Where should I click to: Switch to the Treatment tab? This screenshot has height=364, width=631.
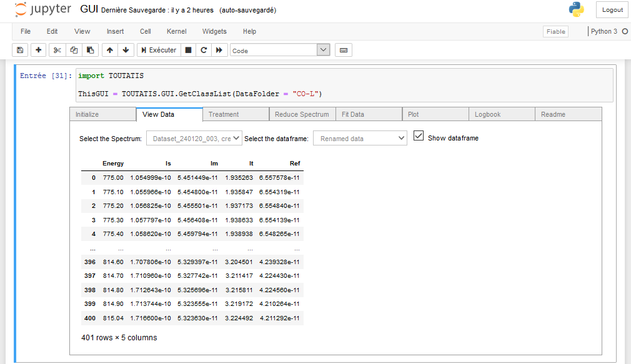click(236, 114)
